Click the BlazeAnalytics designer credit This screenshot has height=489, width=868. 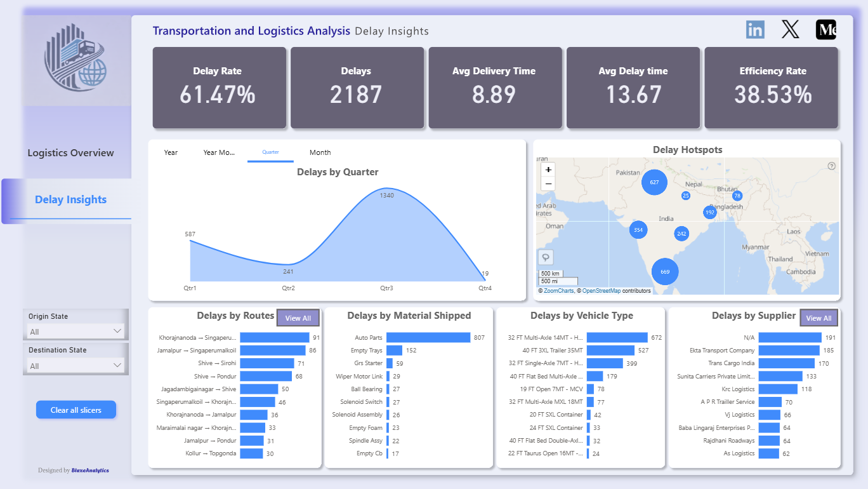[90, 471]
